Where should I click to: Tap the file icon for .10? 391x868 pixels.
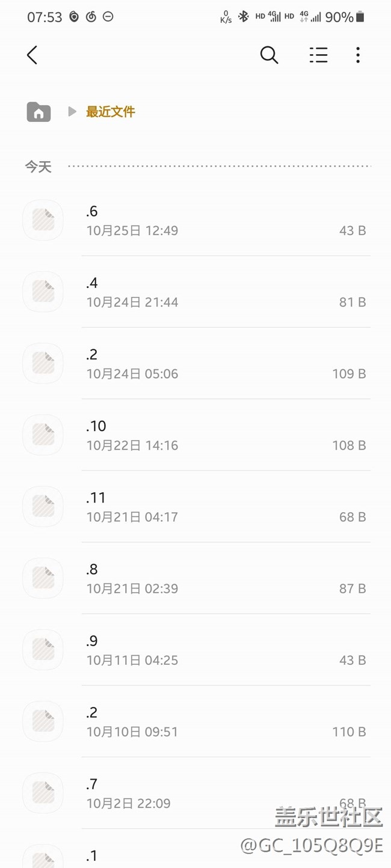click(43, 435)
